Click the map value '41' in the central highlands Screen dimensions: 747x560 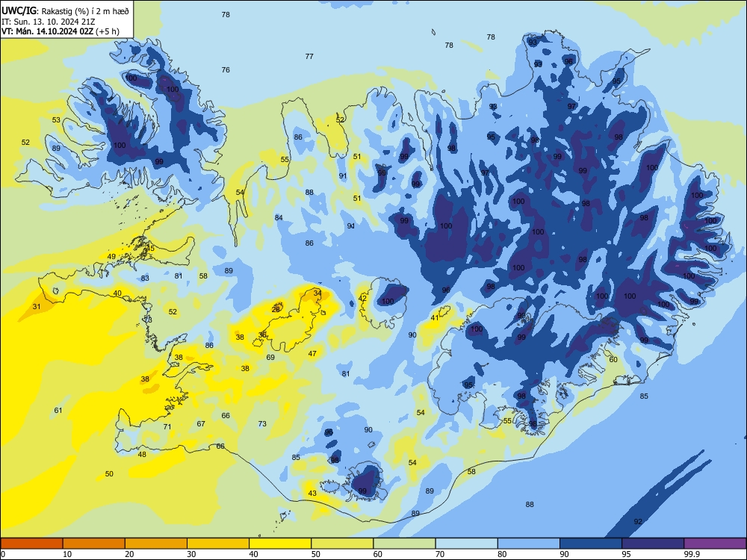[x=435, y=317]
